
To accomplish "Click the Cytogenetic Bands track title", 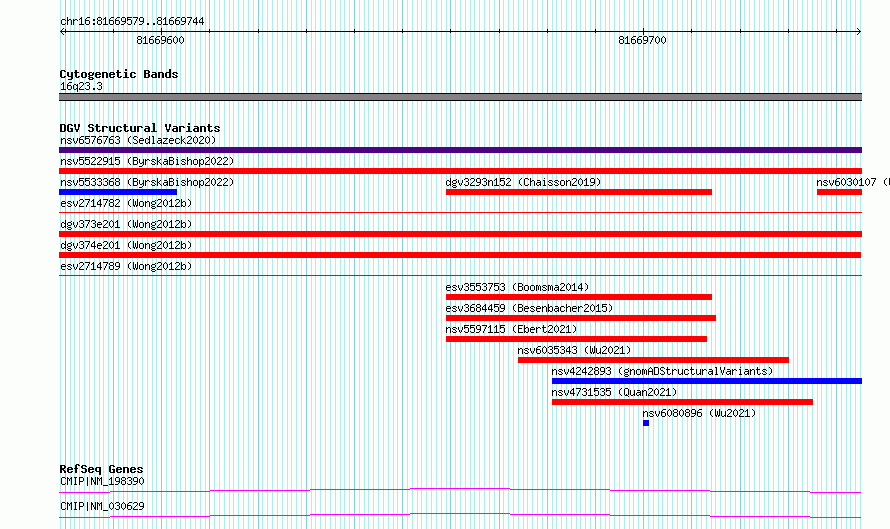I will pyautogui.click(x=119, y=74).
